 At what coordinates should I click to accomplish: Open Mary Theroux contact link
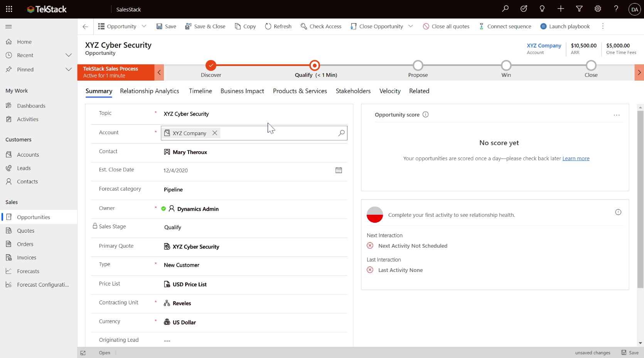[x=190, y=152]
